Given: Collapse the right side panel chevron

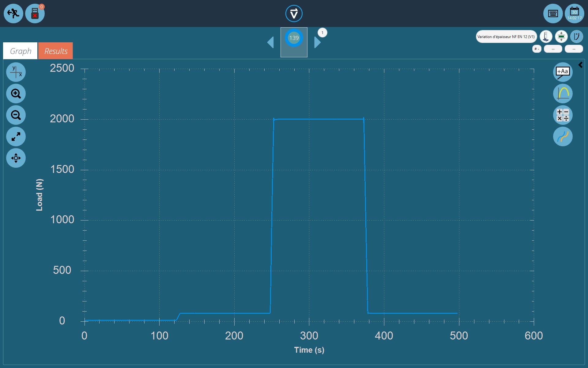Looking at the screenshot, I should [580, 65].
